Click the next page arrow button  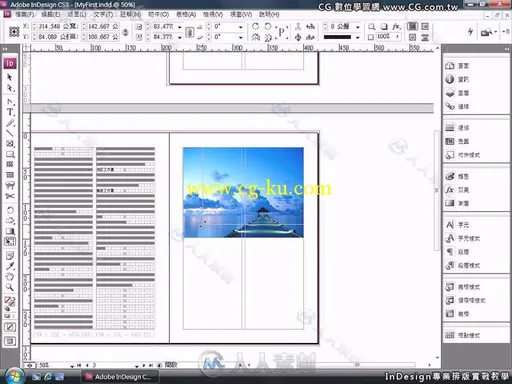pyautogui.click(x=144, y=365)
